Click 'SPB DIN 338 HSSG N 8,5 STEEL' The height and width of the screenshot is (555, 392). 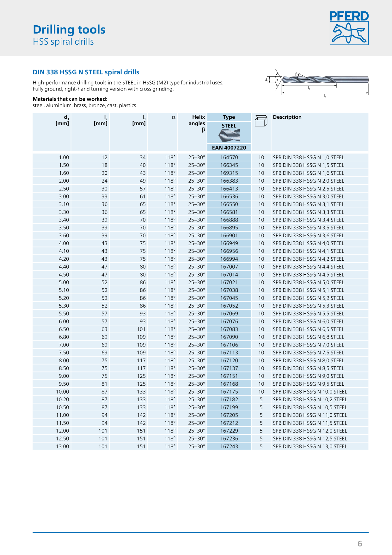tap(309, 368)
